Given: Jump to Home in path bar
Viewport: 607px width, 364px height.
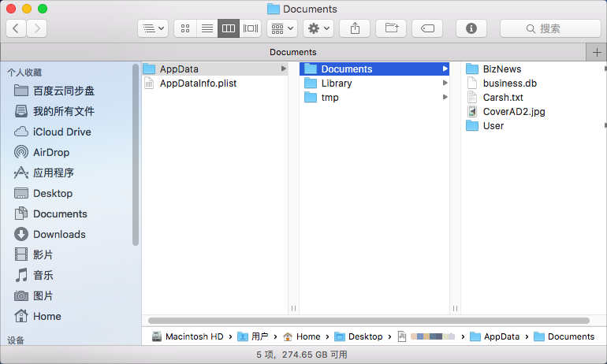Looking at the screenshot, I should [302, 336].
